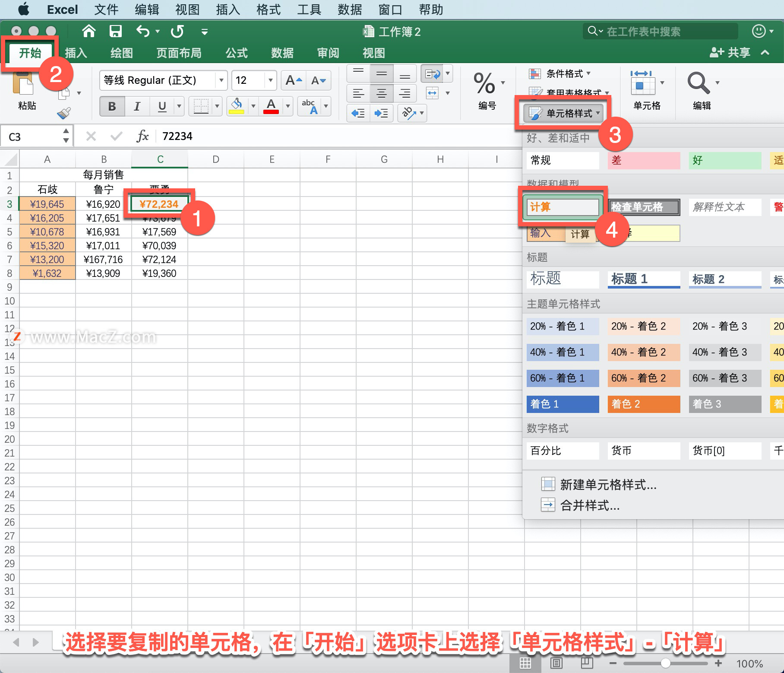This screenshot has width=784, height=673.
Task: Click merge and center icon
Action: 432,93
